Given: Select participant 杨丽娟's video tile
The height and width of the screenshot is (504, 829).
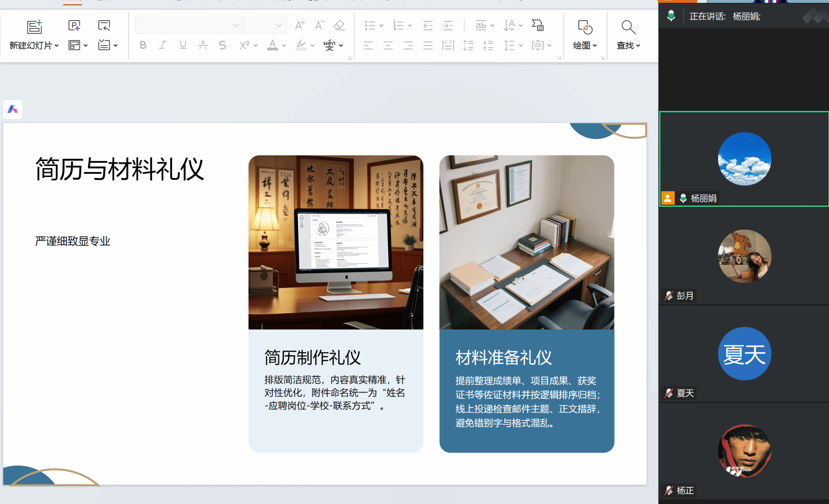Looking at the screenshot, I should (744, 159).
